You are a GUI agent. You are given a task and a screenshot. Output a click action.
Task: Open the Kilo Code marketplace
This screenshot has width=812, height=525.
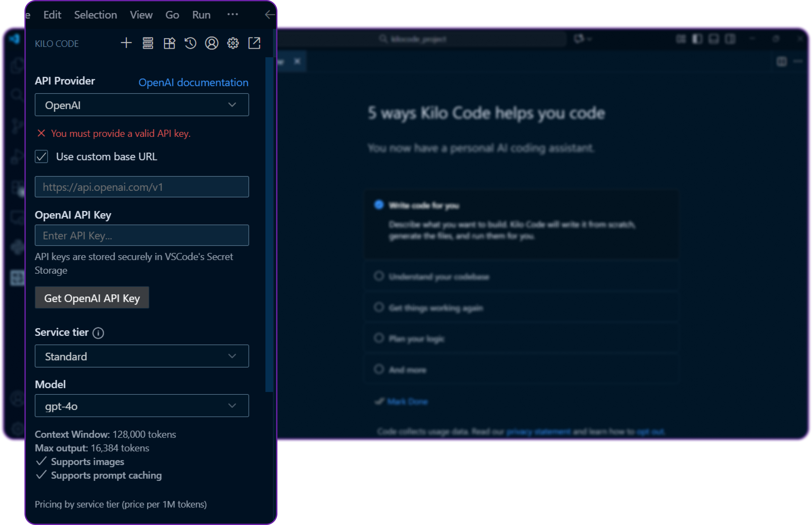(x=169, y=43)
